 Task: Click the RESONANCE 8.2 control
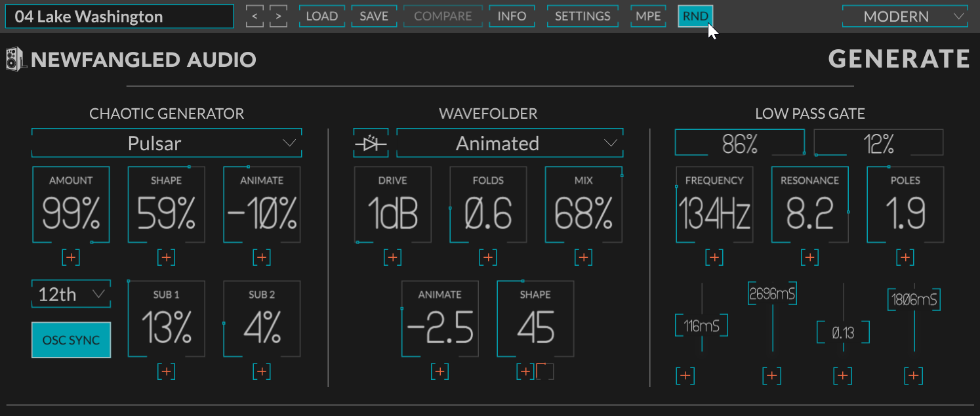coord(810,205)
